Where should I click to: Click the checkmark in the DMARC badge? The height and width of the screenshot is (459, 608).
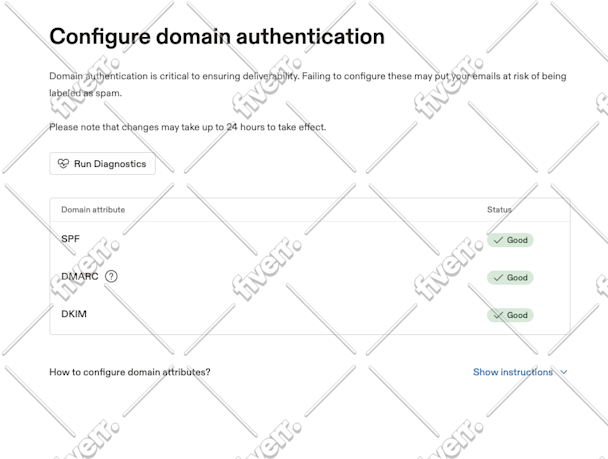[498, 278]
